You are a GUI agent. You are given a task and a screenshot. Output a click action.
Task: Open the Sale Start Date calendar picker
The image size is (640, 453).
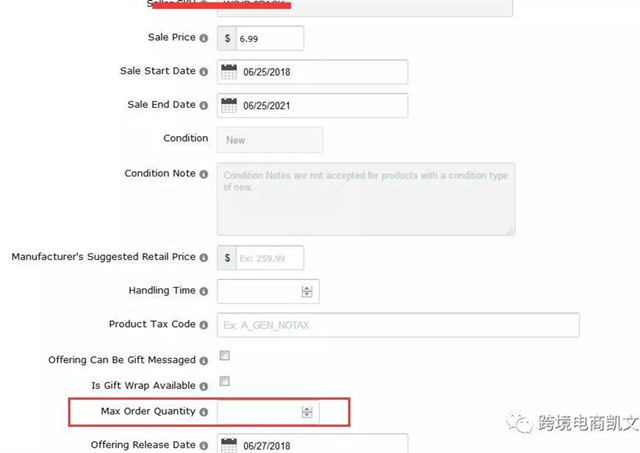[x=228, y=72]
